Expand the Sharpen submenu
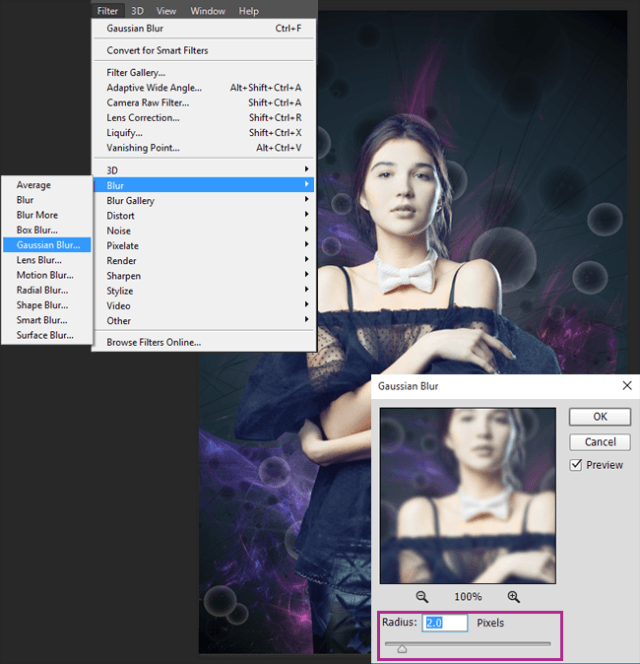The image size is (640, 664). (x=124, y=275)
